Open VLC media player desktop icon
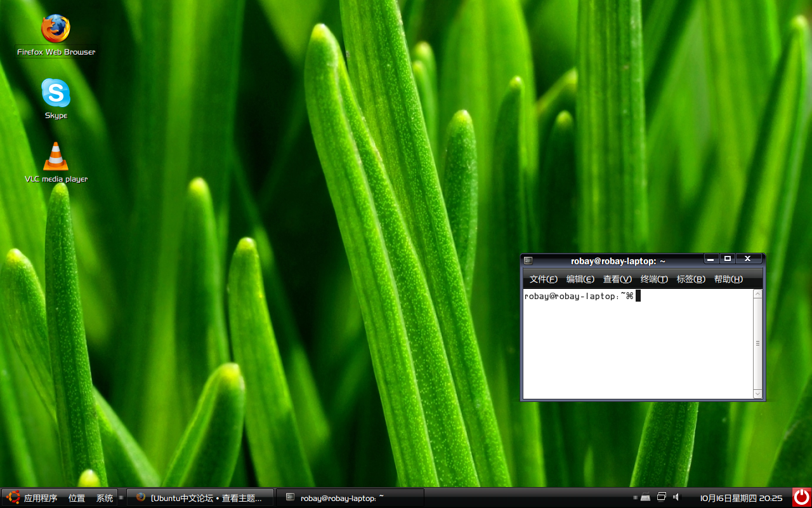The width and height of the screenshot is (812, 508). [56, 163]
